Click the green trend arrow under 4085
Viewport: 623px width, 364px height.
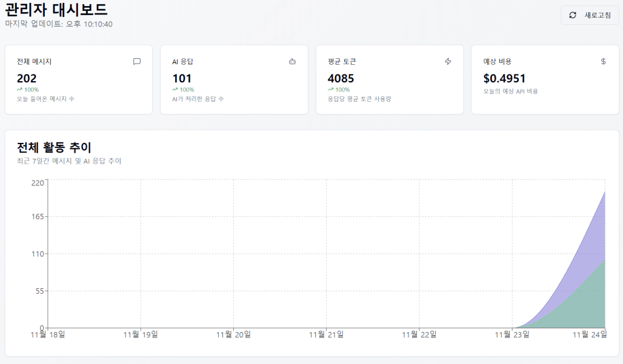point(330,89)
